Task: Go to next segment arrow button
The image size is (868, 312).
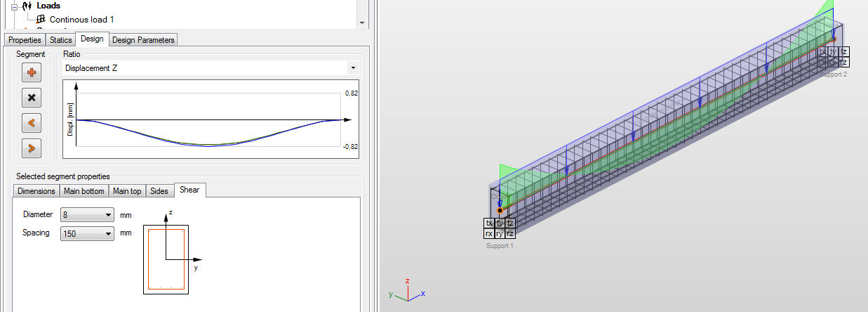Action: [32, 148]
